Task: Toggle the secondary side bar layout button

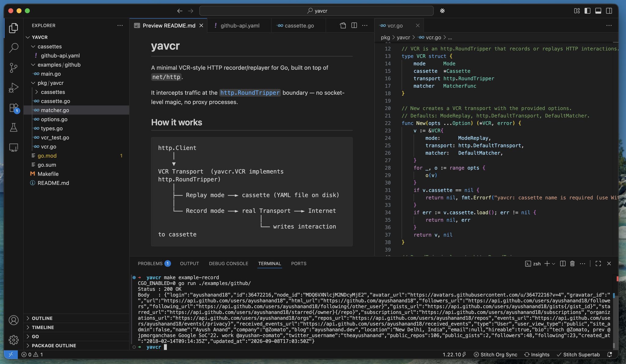Action: pyautogui.click(x=609, y=11)
